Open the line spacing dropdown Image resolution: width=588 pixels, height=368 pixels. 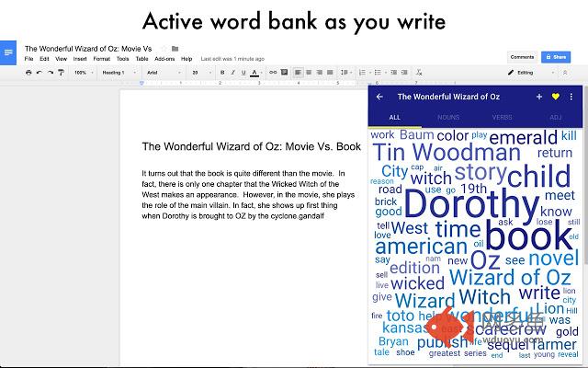[x=345, y=72]
